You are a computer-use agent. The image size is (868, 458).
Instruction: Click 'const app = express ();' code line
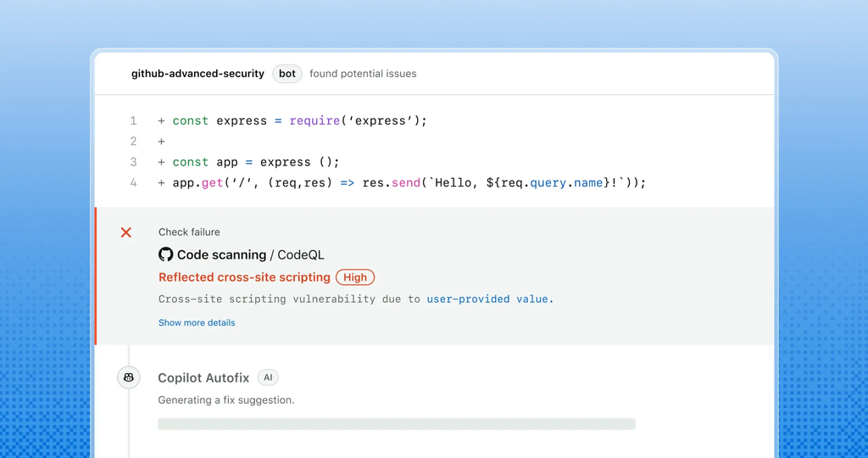pyautogui.click(x=256, y=162)
